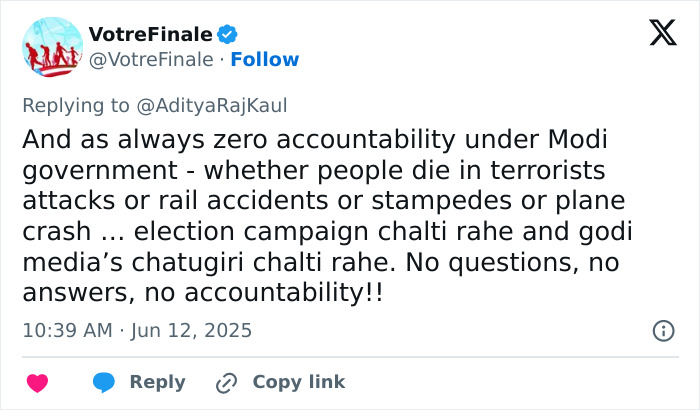
Task: Click the blue verified badge
Action: [x=227, y=34]
